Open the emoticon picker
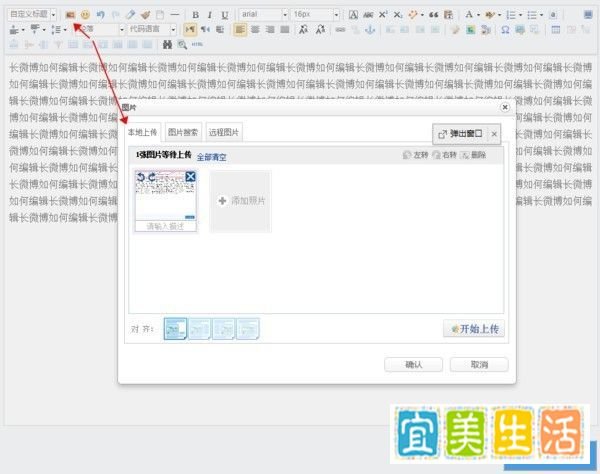This screenshot has width=600, height=474. coord(85,15)
